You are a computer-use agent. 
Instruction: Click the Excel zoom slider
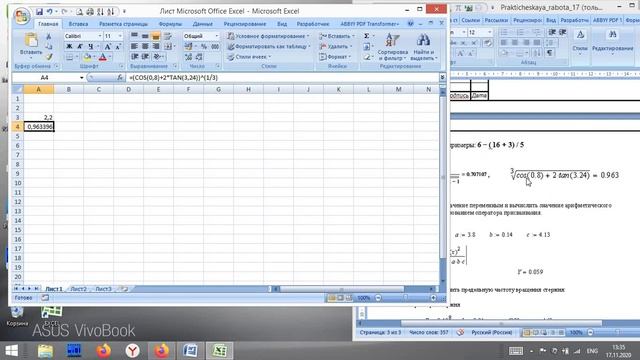(405, 298)
